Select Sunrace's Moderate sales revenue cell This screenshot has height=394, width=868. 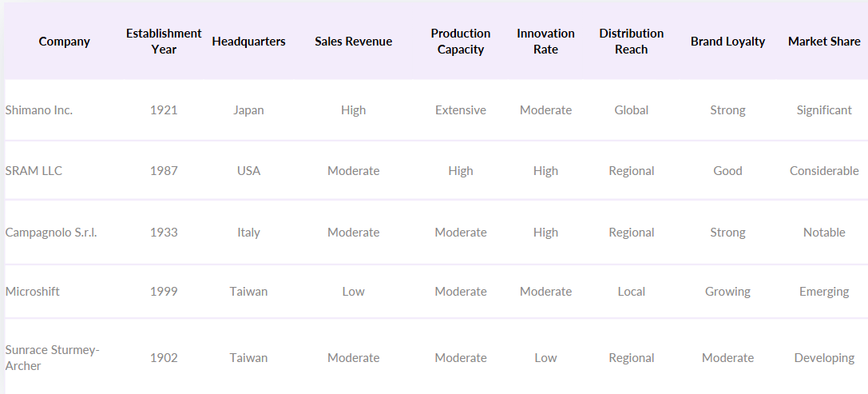click(353, 358)
